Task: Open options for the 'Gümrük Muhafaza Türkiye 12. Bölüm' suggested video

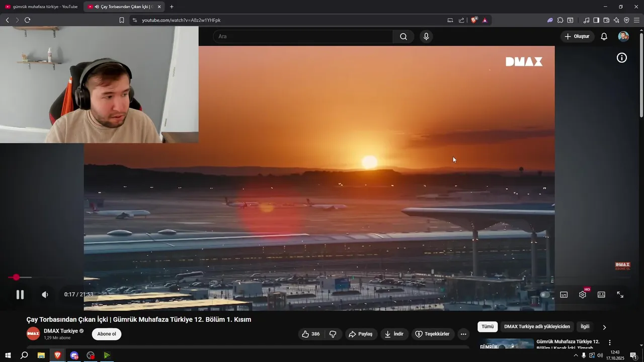Action: [x=610, y=342]
